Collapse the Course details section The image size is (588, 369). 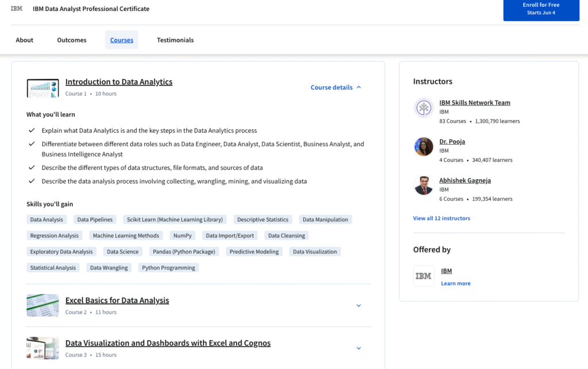336,87
